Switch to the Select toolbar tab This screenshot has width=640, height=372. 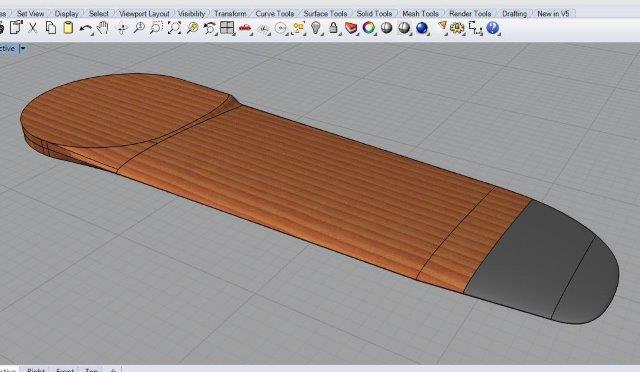99,13
